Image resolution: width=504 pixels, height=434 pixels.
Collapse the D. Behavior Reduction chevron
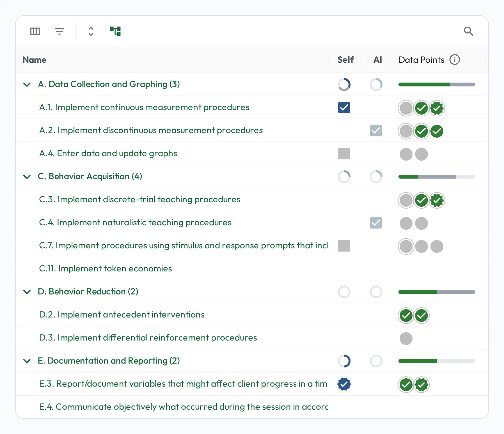[27, 292]
